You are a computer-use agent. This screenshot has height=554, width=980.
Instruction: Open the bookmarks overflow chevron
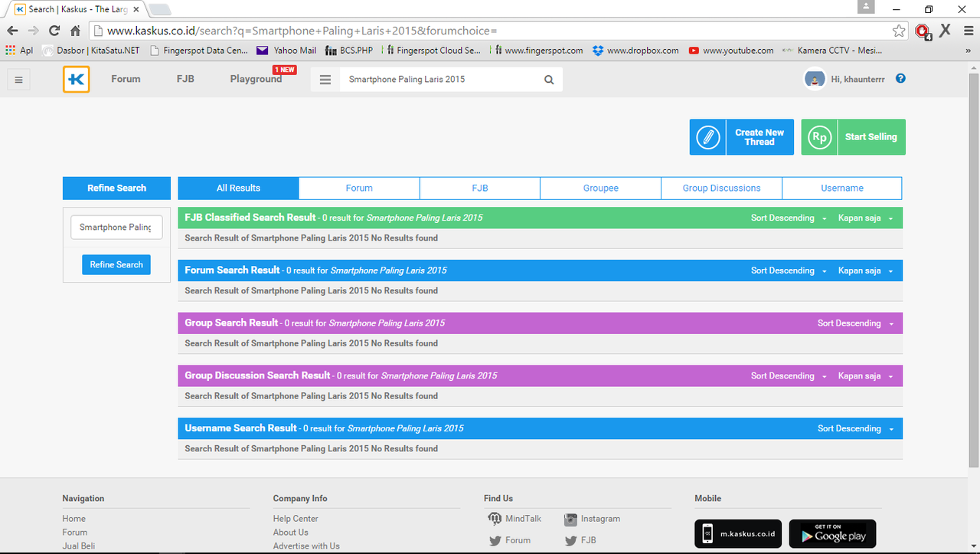tap(969, 51)
